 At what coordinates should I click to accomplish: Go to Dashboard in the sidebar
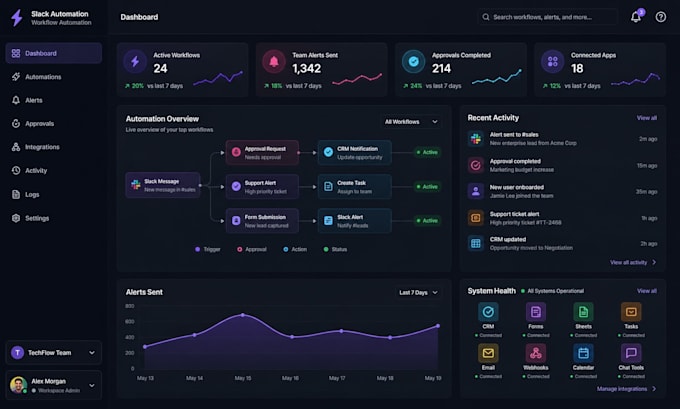[54, 53]
